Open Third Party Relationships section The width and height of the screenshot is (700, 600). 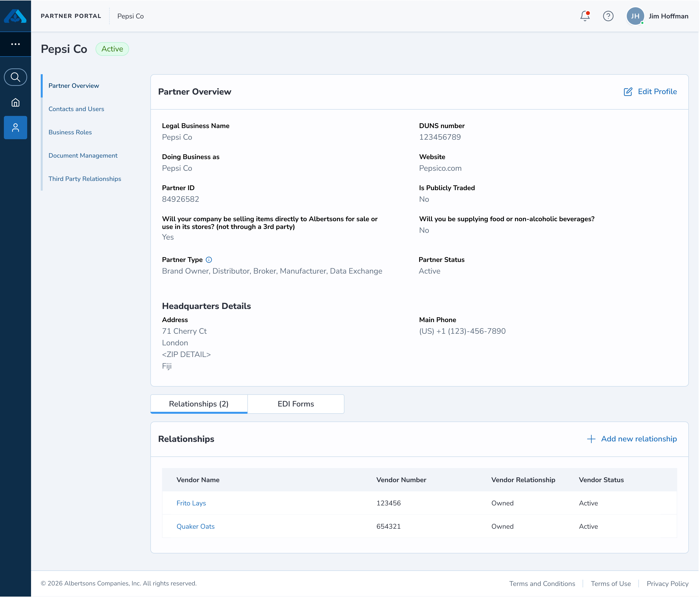(85, 179)
